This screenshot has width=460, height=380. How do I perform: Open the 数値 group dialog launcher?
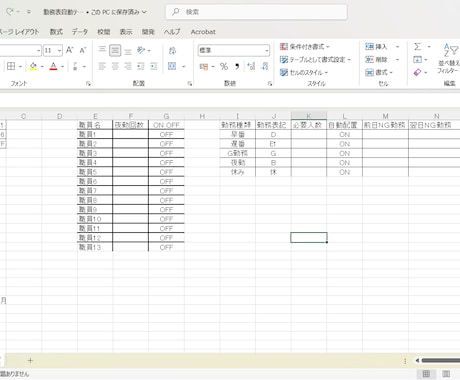point(270,84)
